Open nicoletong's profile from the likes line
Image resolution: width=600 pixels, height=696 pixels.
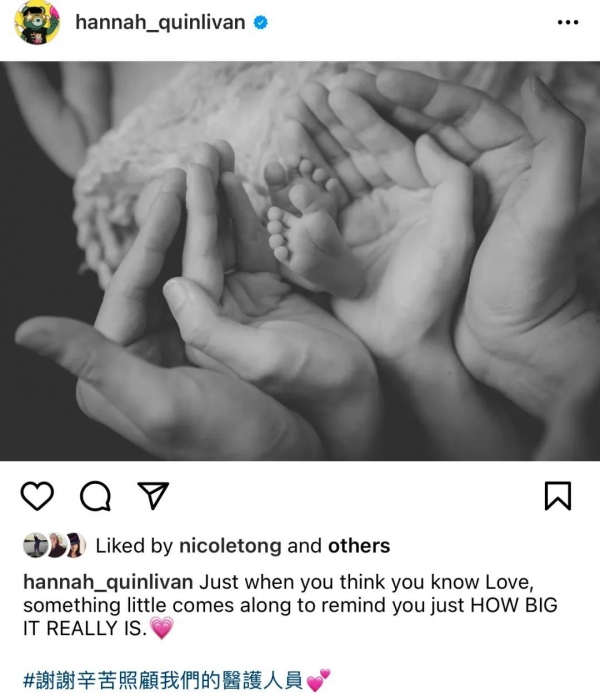pos(230,546)
